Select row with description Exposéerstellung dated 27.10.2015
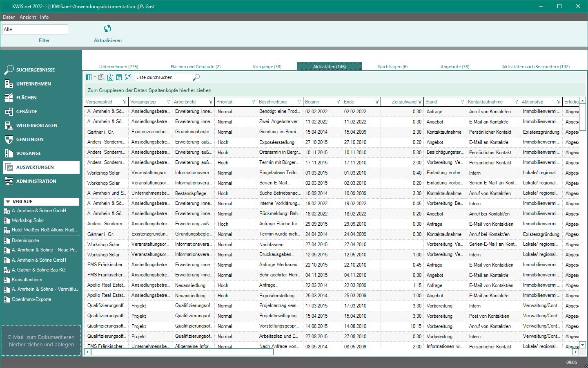The width and height of the screenshot is (588, 368). (332, 142)
